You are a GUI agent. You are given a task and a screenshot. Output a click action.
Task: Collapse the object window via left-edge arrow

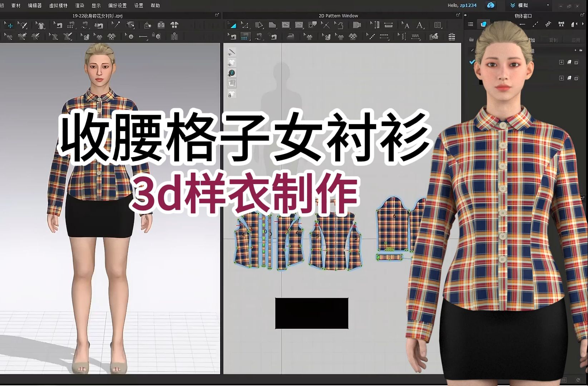click(465, 15)
